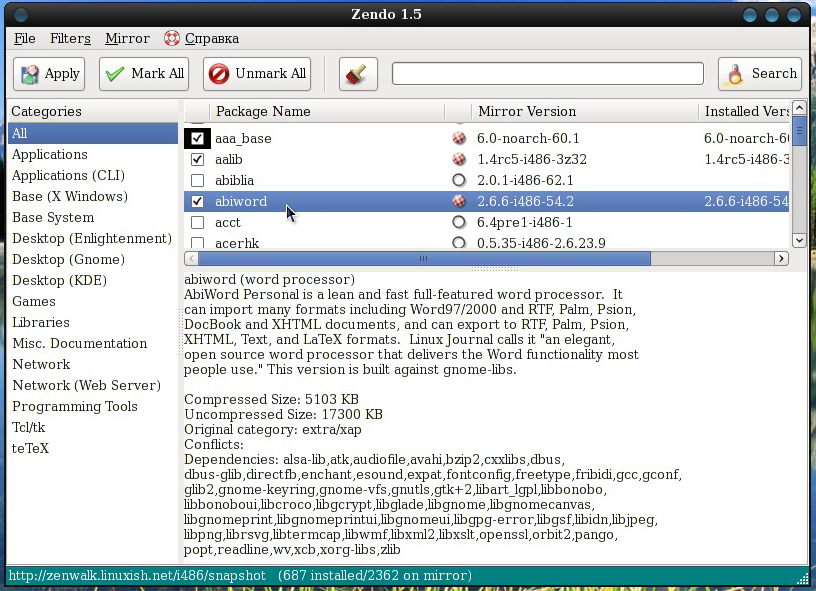Sort by the Mirror Version column header

tap(584, 111)
